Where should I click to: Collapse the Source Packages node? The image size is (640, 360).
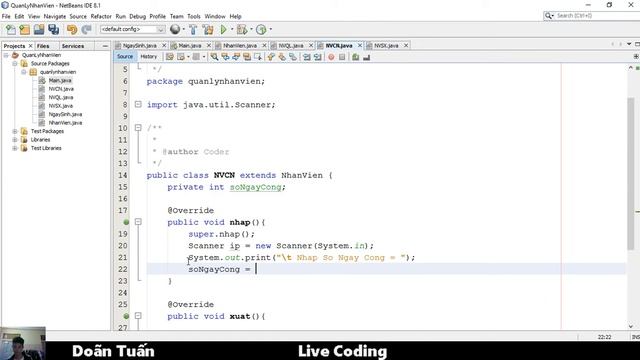pos(15,64)
